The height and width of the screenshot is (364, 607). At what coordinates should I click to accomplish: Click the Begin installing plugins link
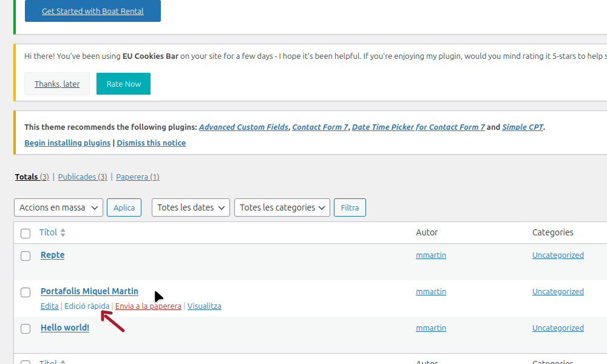67,143
